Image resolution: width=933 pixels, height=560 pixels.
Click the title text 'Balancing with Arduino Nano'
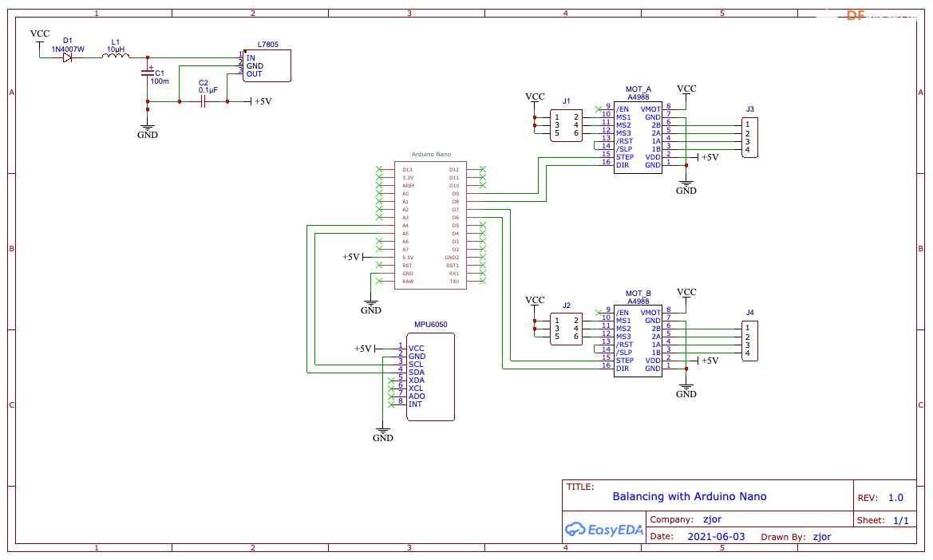tap(689, 496)
